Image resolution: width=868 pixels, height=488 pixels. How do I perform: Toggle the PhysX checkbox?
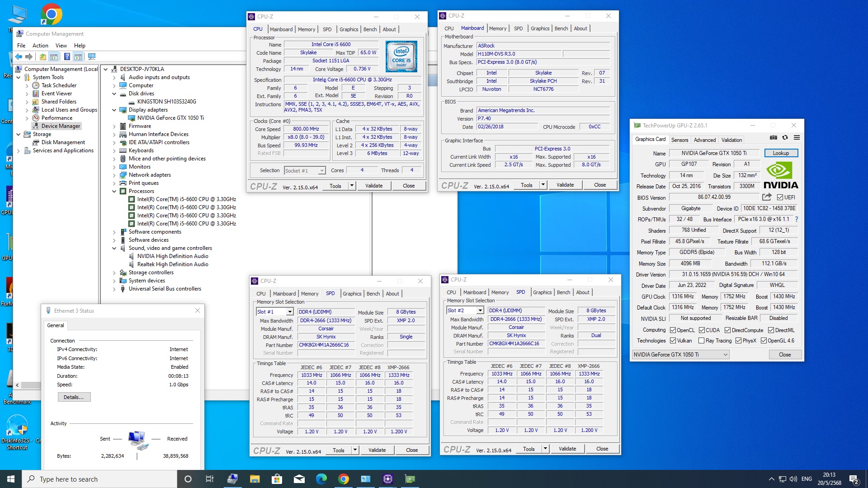pos(738,341)
